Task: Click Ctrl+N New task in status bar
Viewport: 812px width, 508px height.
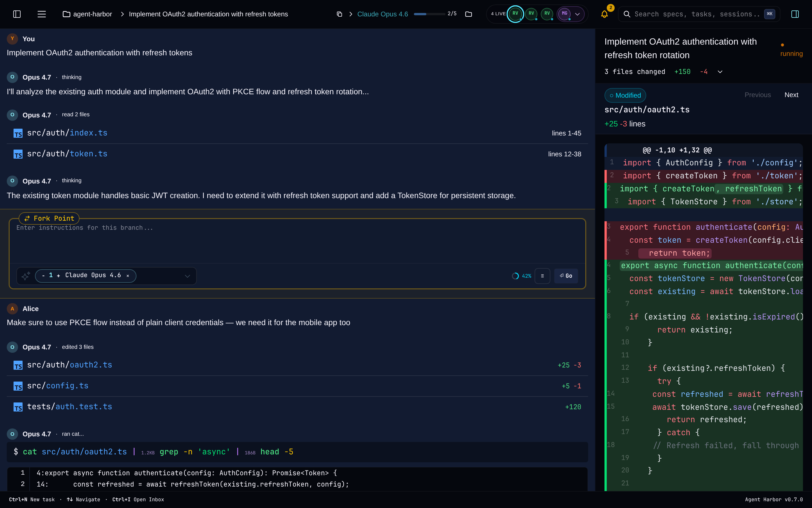Action: pos(32,500)
